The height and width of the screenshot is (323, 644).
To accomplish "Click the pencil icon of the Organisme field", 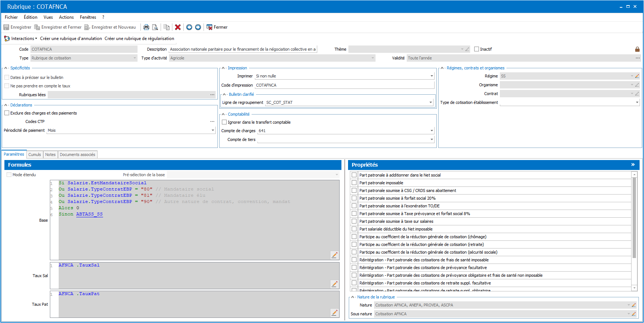I will pyautogui.click(x=637, y=85).
